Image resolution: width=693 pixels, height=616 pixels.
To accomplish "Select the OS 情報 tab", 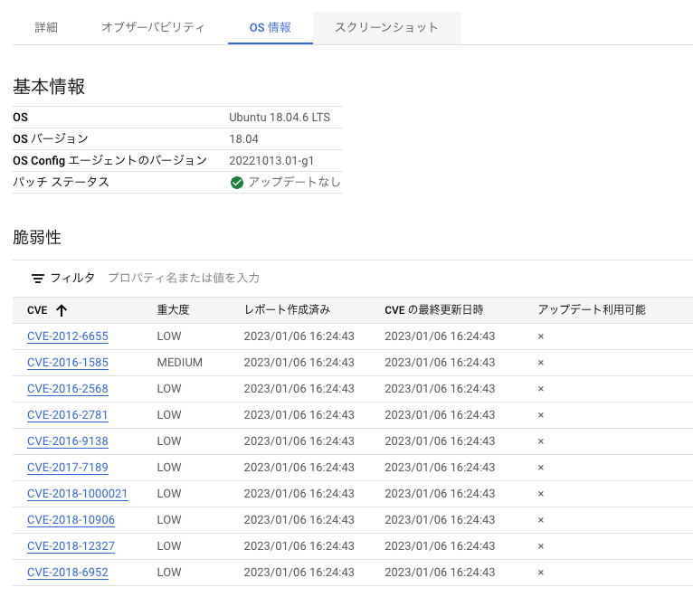I will tap(271, 28).
